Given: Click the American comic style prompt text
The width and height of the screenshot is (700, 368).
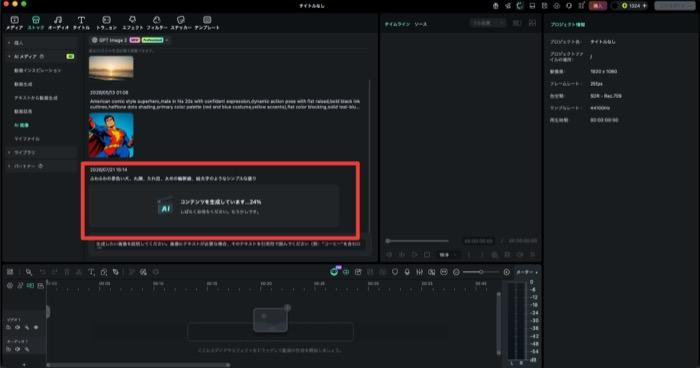Looking at the screenshot, I should (225, 104).
